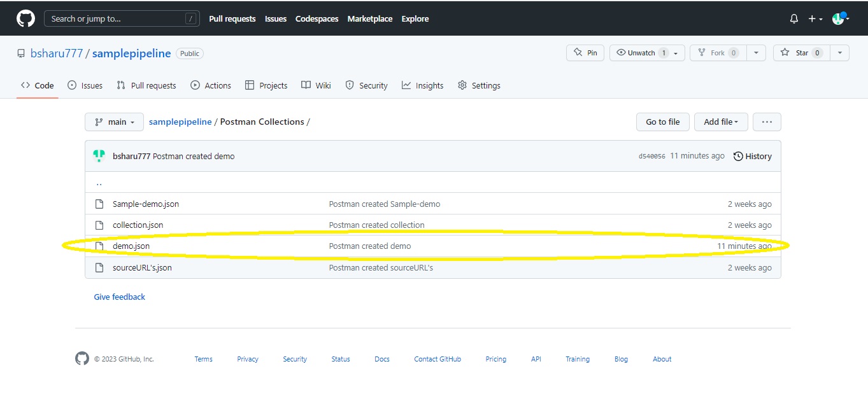Click the file icon for demo.json

pyautogui.click(x=99, y=246)
